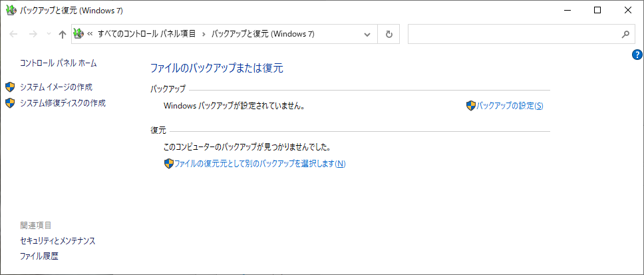Image resolution: width=644 pixels, height=275 pixels.
Task: Click the search box in Control Panel
Action: (522, 35)
